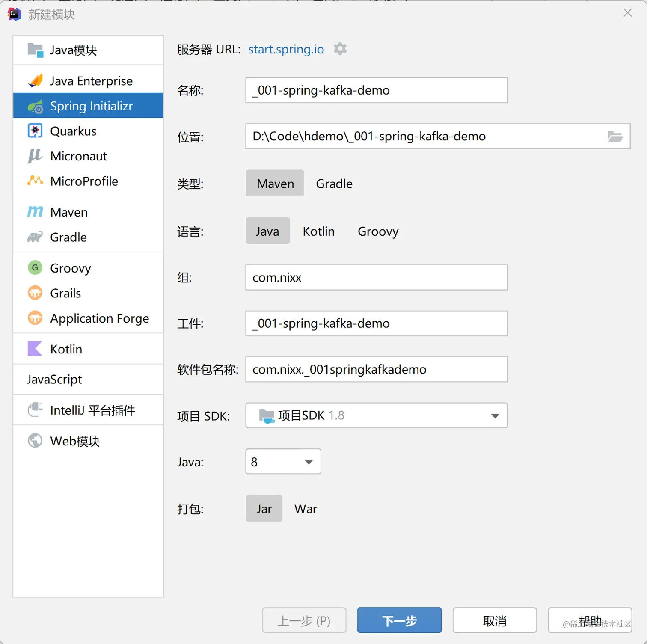The height and width of the screenshot is (644, 647).
Task: Click the 下一步 button
Action: (399, 620)
